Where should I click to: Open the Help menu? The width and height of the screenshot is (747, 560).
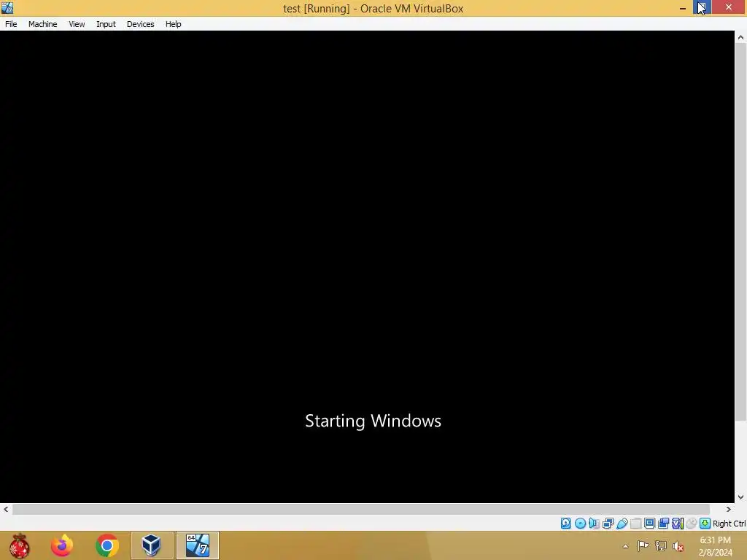(174, 24)
